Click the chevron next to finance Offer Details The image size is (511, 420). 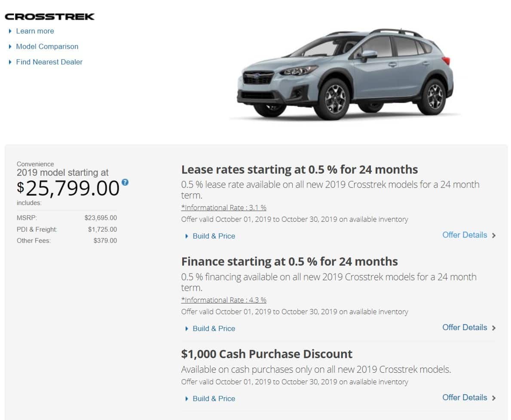[x=494, y=328]
